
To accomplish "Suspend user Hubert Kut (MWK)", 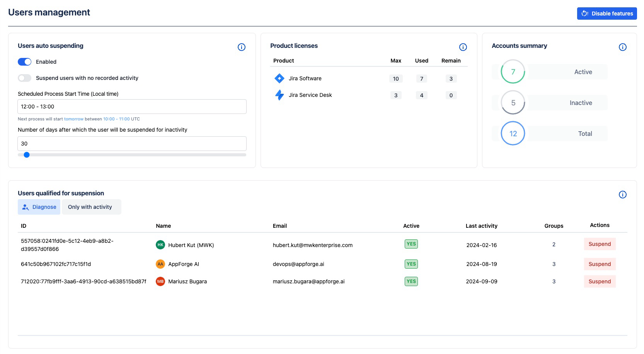I will tap(600, 244).
